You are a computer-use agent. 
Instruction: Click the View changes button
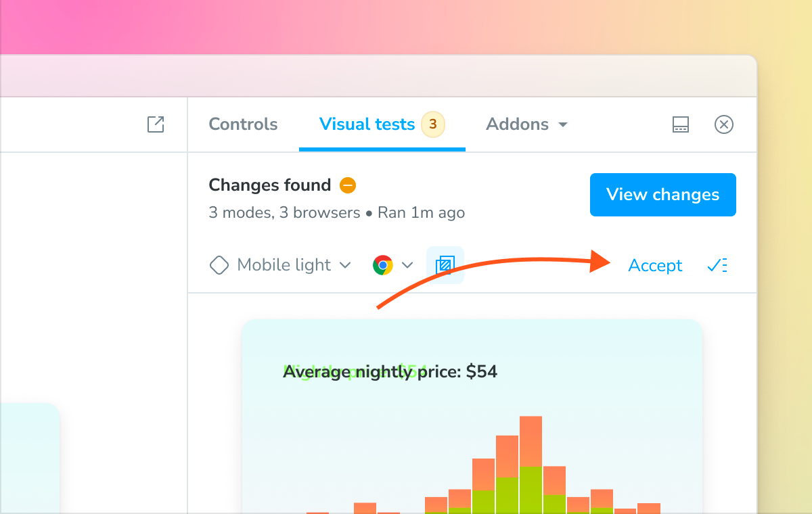(x=662, y=195)
